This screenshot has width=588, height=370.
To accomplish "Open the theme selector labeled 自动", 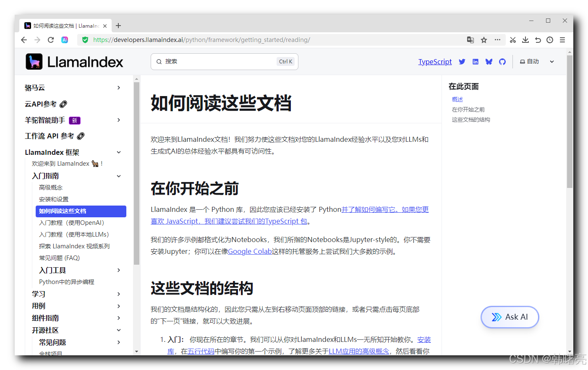I will click(530, 61).
